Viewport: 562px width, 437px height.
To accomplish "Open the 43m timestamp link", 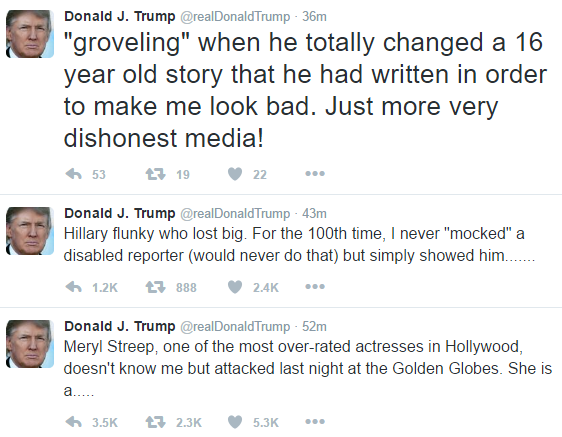I will pos(314,214).
